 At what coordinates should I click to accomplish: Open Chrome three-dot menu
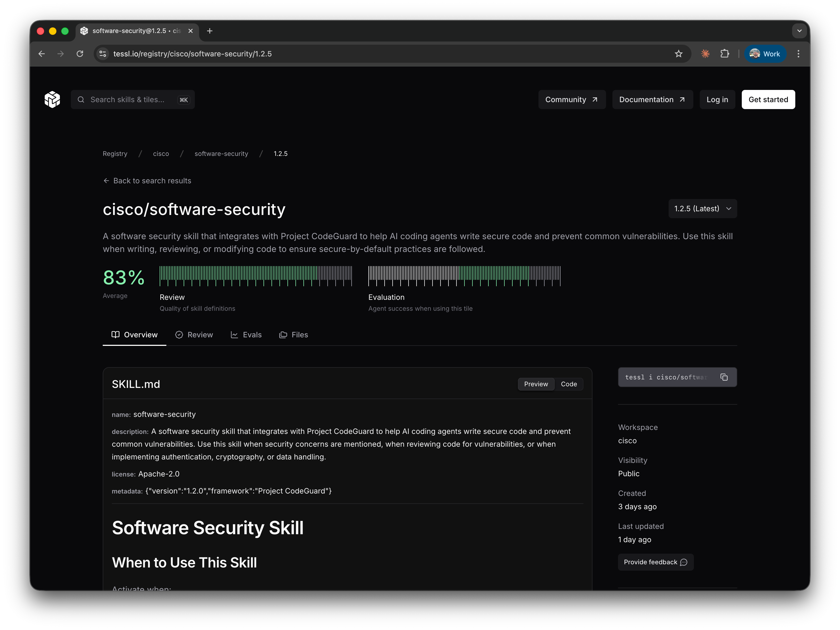tap(798, 54)
